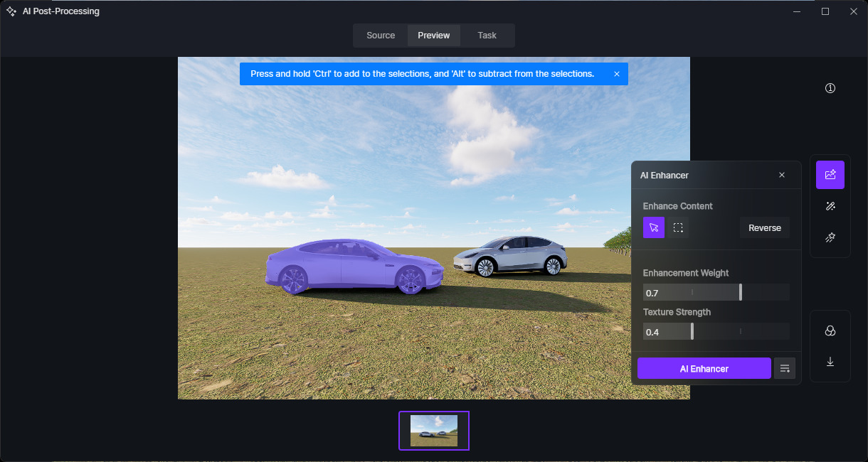Click the download icon in right sidebar
The width and height of the screenshot is (868, 462).
pyautogui.click(x=830, y=362)
